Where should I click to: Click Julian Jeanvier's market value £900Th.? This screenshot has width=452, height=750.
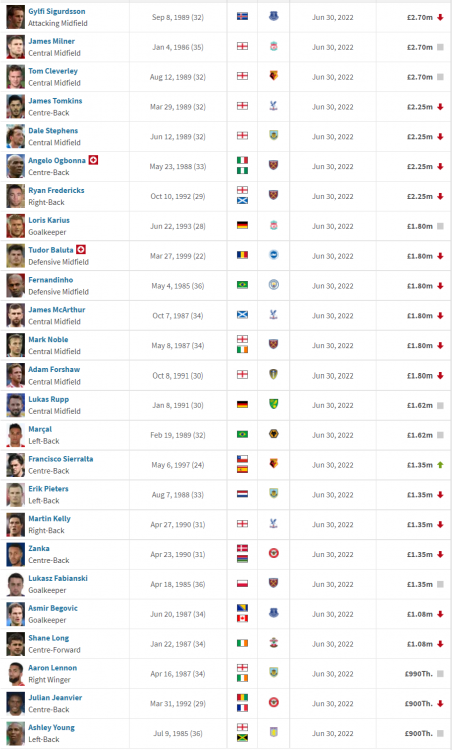[x=419, y=704]
